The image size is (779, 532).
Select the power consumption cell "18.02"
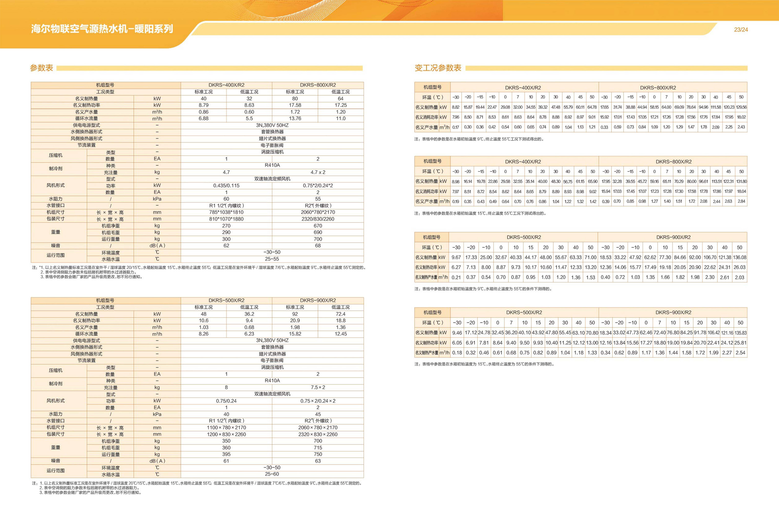coord(741,117)
